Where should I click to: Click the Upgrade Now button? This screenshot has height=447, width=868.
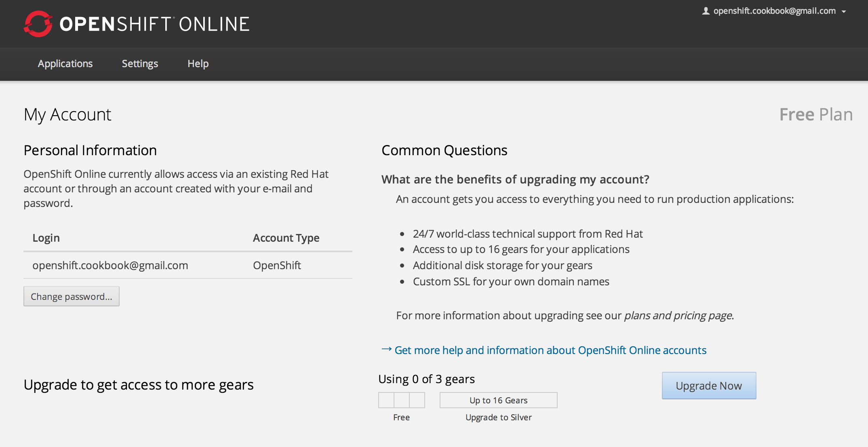[x=709, y=386]
